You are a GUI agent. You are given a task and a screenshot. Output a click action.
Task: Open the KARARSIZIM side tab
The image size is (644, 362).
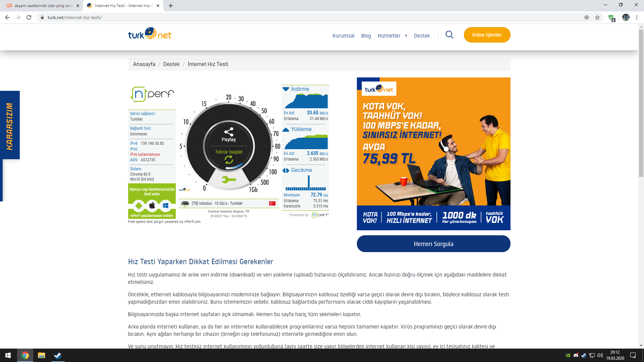click(x=10, y=125)
